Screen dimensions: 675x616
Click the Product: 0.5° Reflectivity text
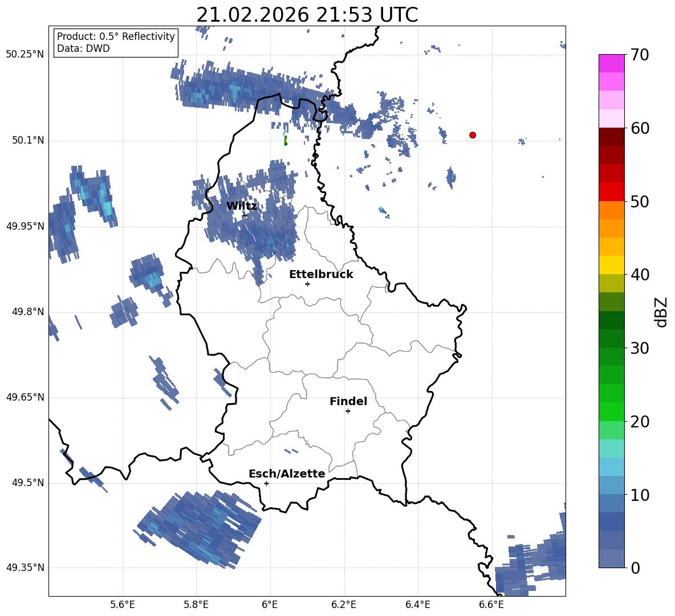pyautogui.click(x=116, y=36)
